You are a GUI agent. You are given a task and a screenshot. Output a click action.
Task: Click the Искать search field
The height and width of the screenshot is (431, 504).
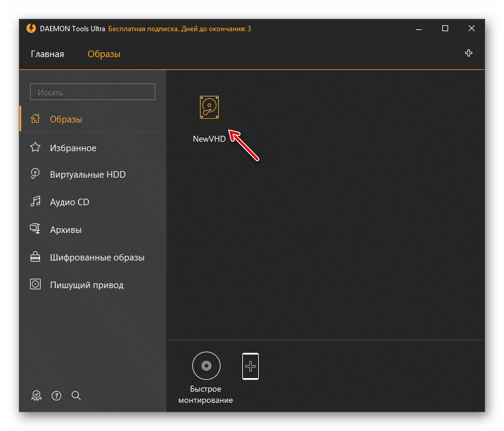pos(92,92)
